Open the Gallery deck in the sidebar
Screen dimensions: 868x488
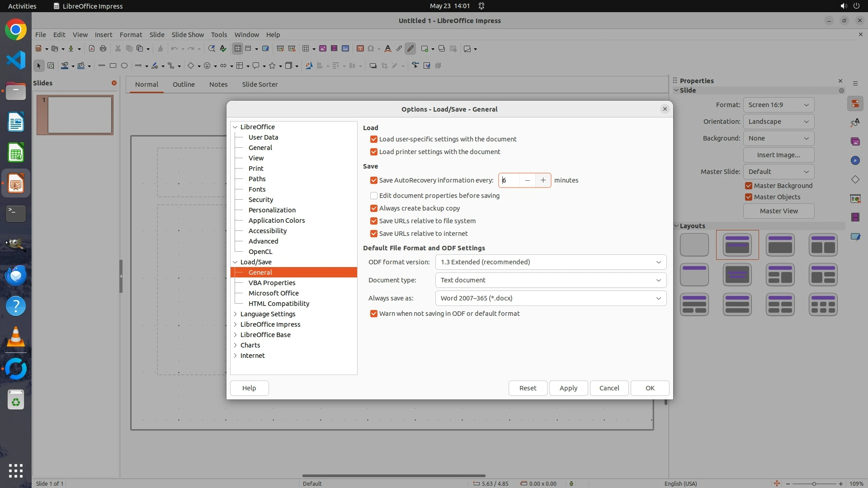[855, 141]
